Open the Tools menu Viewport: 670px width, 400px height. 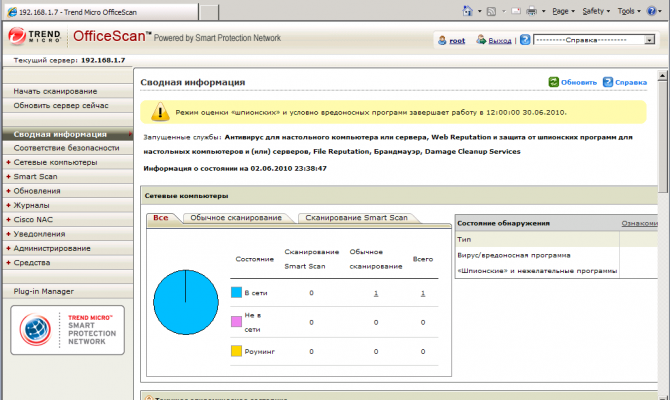tap(629, 12)
